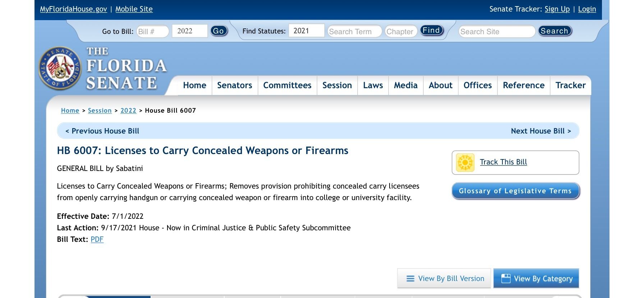This screenshot has height=298, width=644.
Task: Click the GENERAL BILL by Sabatini text
Action: (x=100, y=168)
